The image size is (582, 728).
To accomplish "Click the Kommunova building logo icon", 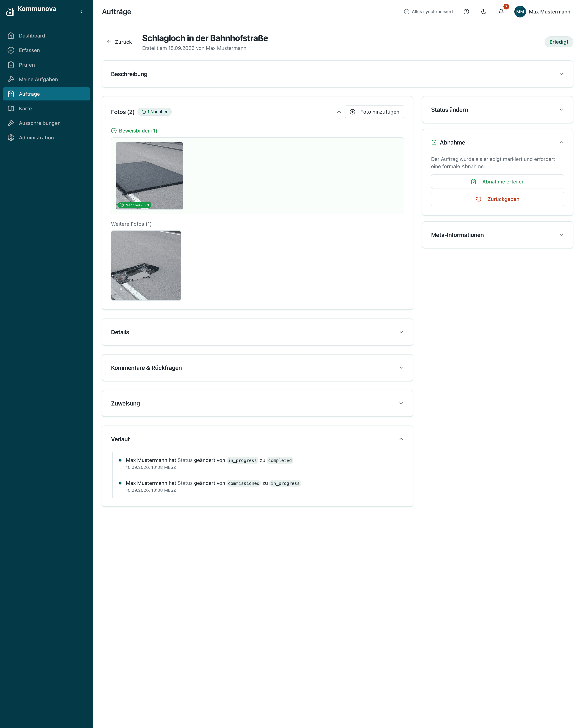I will [x=10, y=11].
